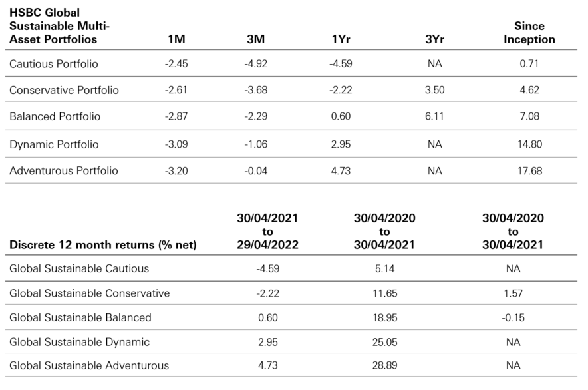
Task: Select the Global Sustainable Conservative row label
Action: pos(90,293)
